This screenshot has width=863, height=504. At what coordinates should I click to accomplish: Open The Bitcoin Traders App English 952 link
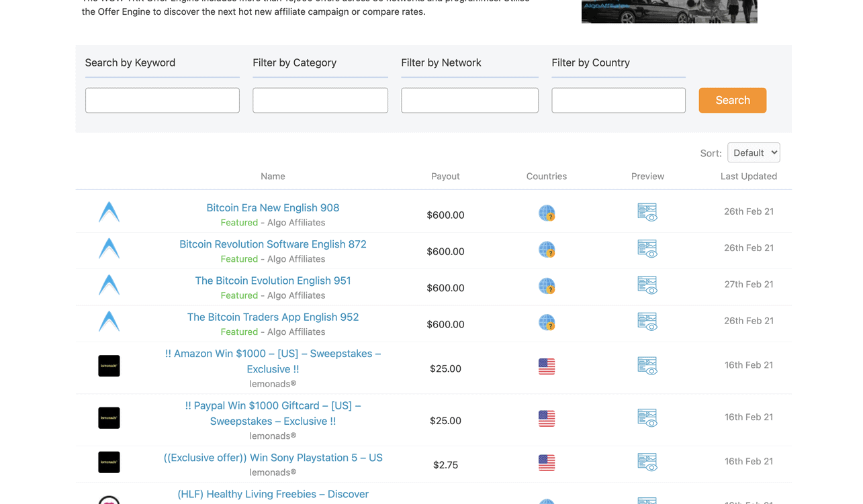[x=273, y=317]
